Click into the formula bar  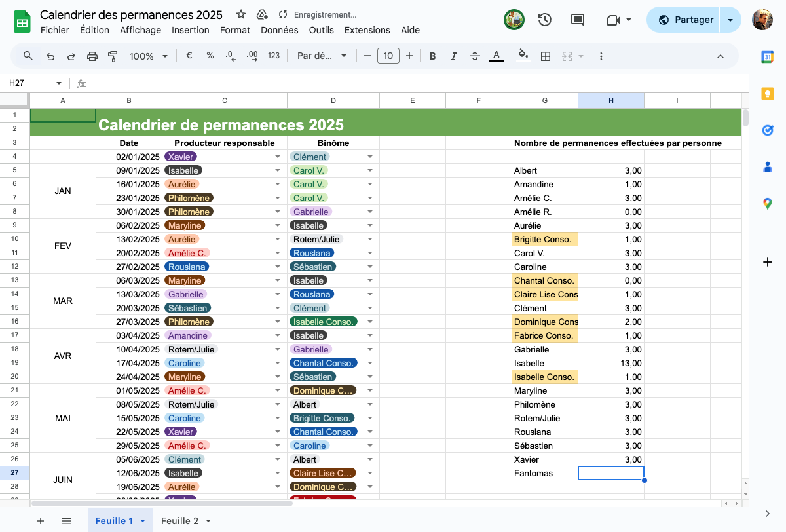pyautogui.click(x=419, y=83)
